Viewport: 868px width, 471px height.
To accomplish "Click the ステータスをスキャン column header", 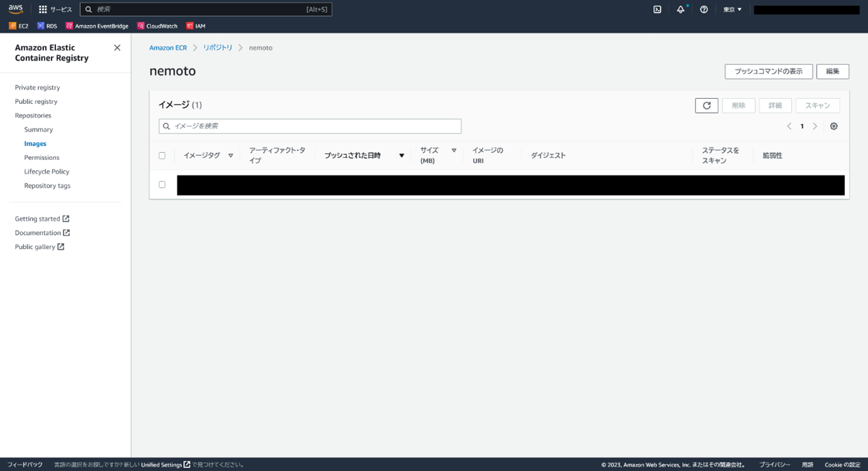I will click(x=721, y=156).
